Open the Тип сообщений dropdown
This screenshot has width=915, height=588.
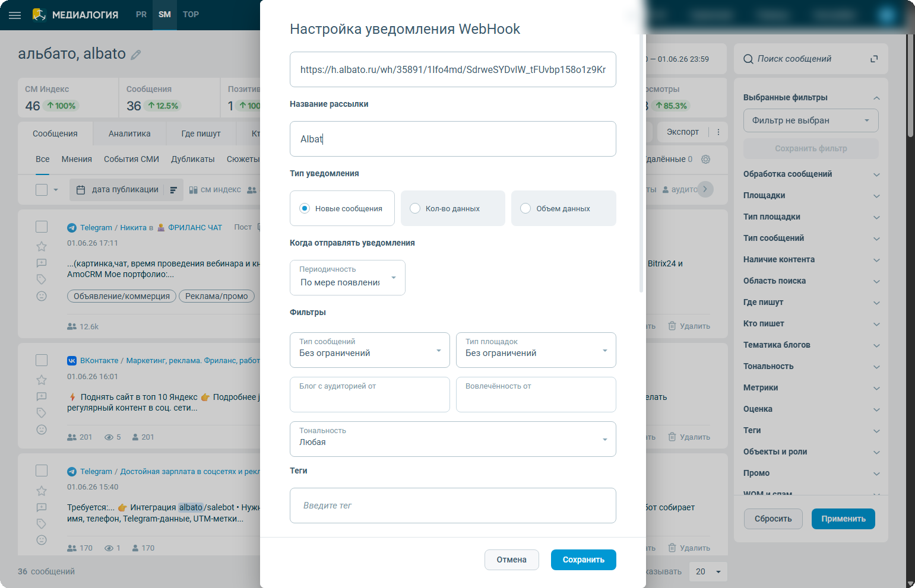pyautogui.click(x=370, y=350)
